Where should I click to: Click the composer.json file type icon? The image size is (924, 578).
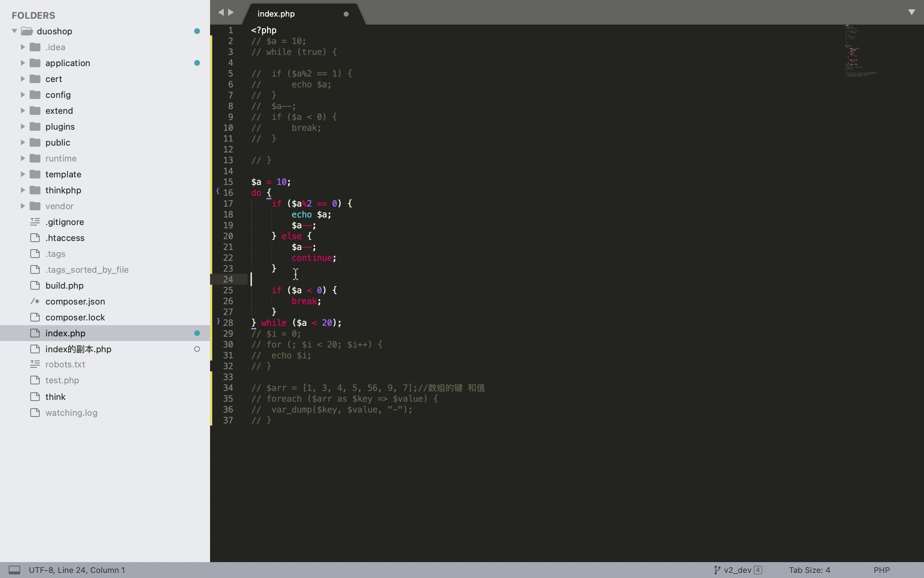pos(35,301)
